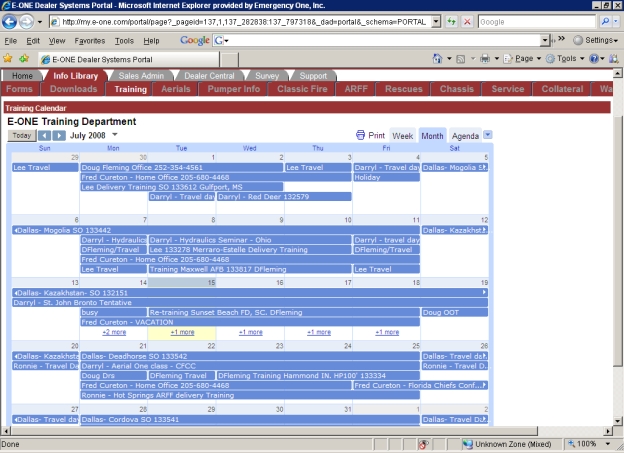624x453 pixels.
Task: Click in the address bar URL field
Action: (244, 22)
